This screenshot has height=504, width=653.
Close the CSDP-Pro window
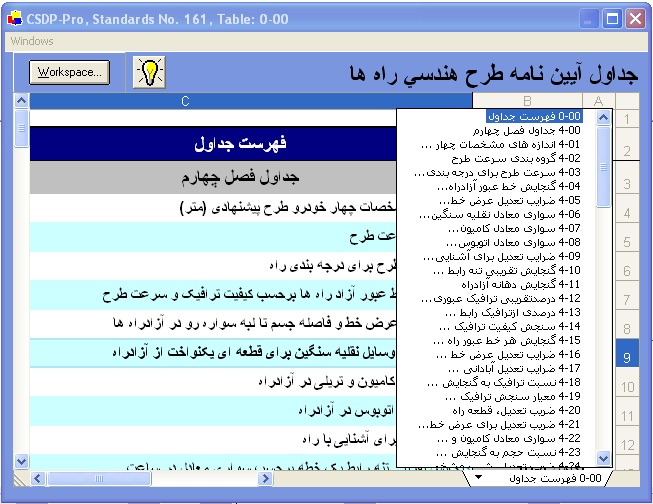[x=636, y=19]
